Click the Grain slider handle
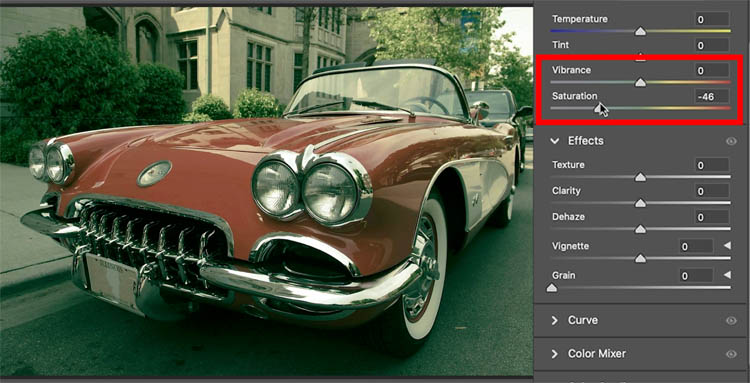The image size is (750, 383). tap(551, 288)
